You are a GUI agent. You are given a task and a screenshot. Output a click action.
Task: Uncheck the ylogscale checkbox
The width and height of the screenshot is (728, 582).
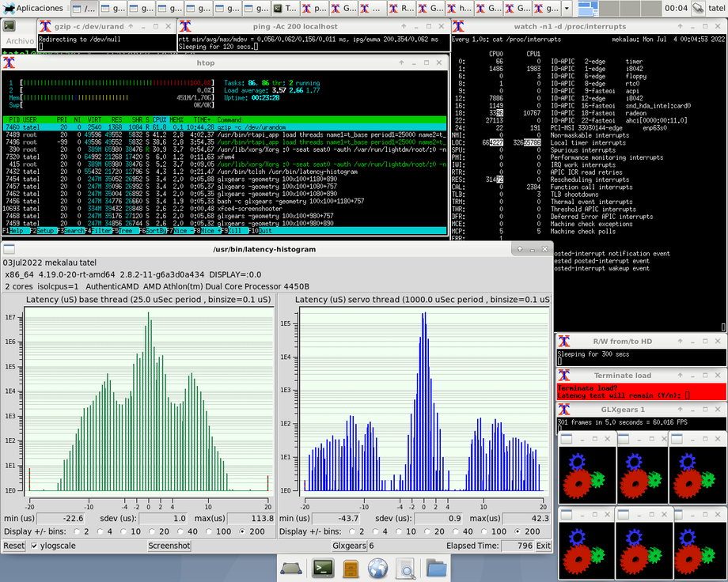click(x=36, y=545)
